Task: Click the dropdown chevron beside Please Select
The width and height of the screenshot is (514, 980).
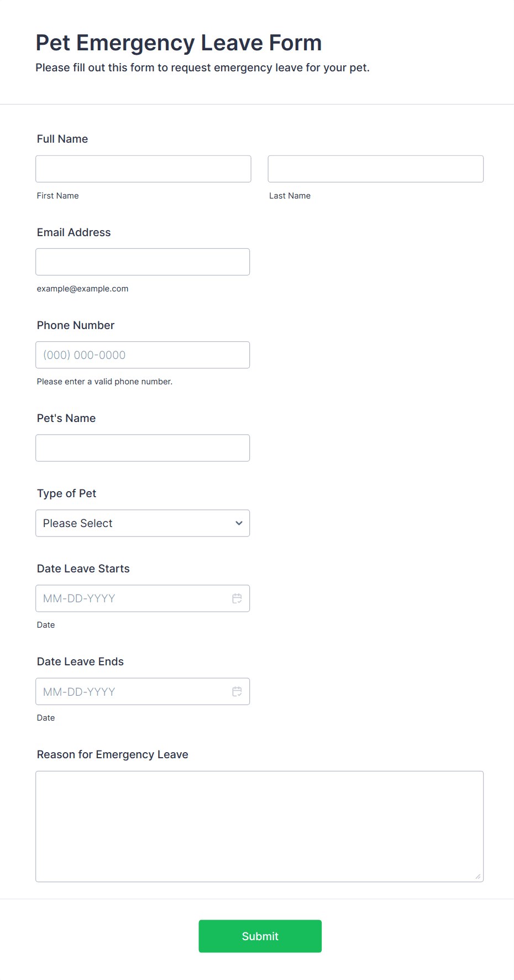Action: click(239, 523)
